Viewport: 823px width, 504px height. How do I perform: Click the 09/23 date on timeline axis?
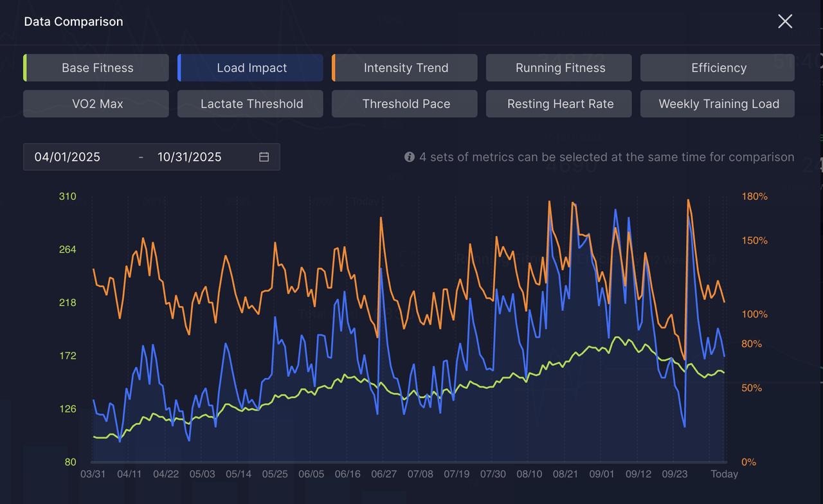pyautogui.click(x=674, y=474)
